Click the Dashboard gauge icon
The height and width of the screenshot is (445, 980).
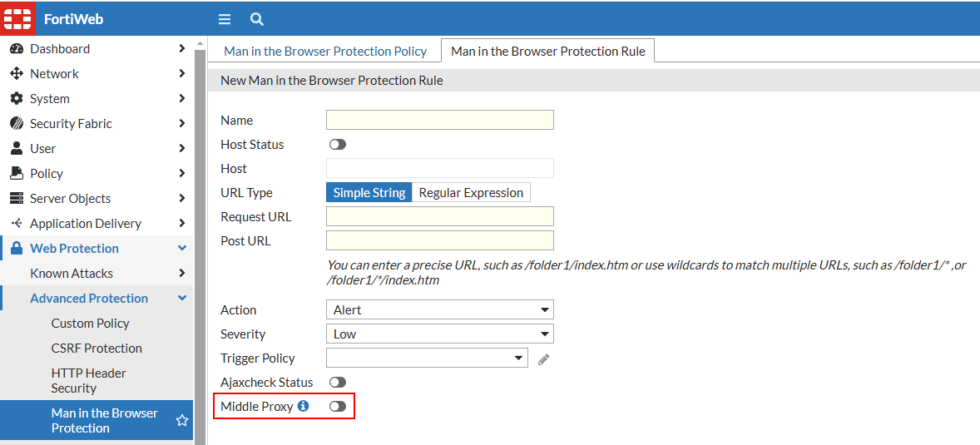click(16, 49)
